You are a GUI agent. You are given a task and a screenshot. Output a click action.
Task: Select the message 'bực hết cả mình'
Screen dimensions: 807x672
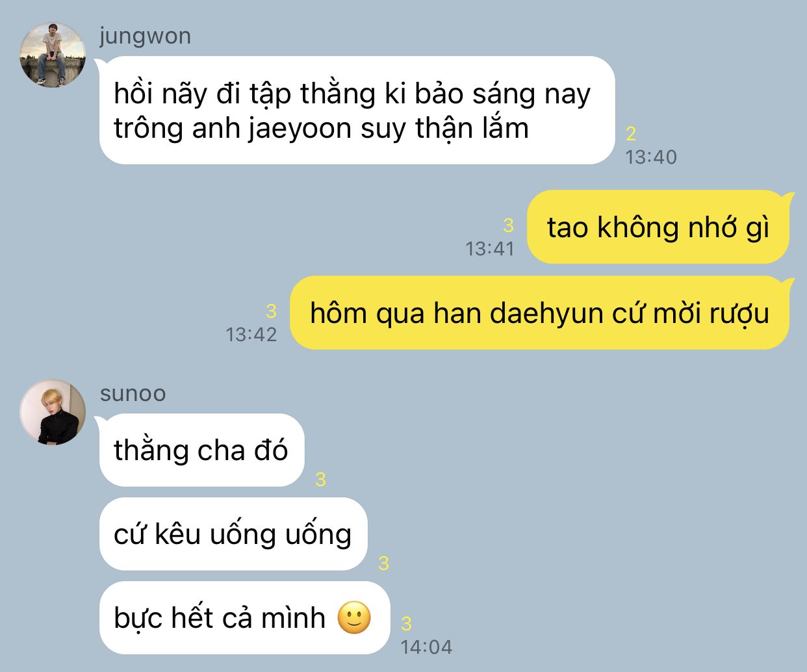244,617
